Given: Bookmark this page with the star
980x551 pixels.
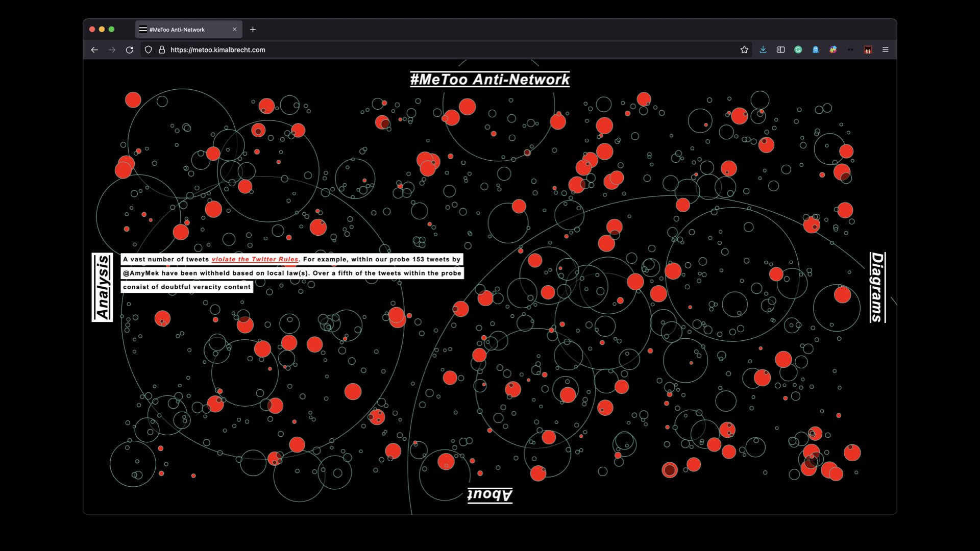Looking at the screenshot, I should [x=744, y=50].
